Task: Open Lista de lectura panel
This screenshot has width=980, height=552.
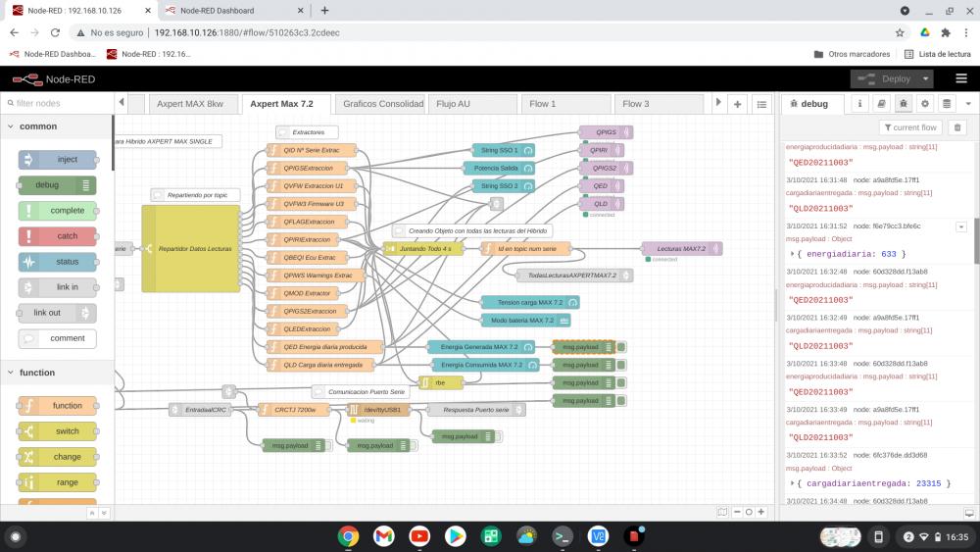Action: pyautogui.click(x=938, y=54)
